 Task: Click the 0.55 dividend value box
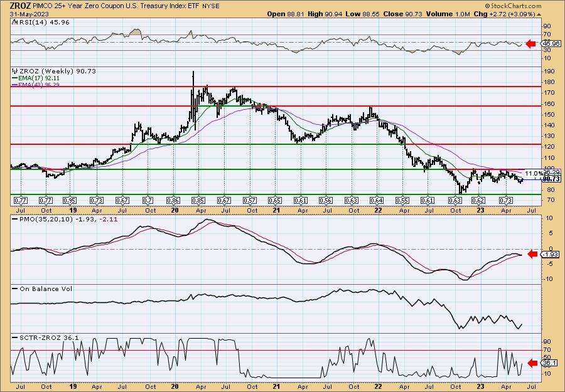coord(402,200)
